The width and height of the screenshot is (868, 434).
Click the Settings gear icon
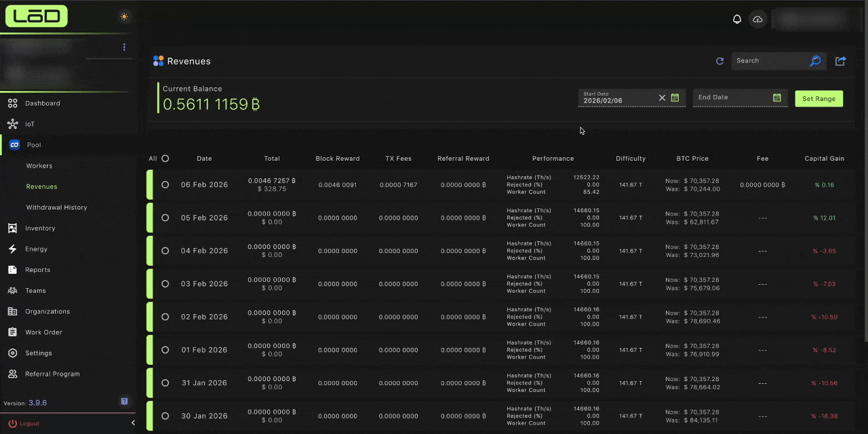12,353
